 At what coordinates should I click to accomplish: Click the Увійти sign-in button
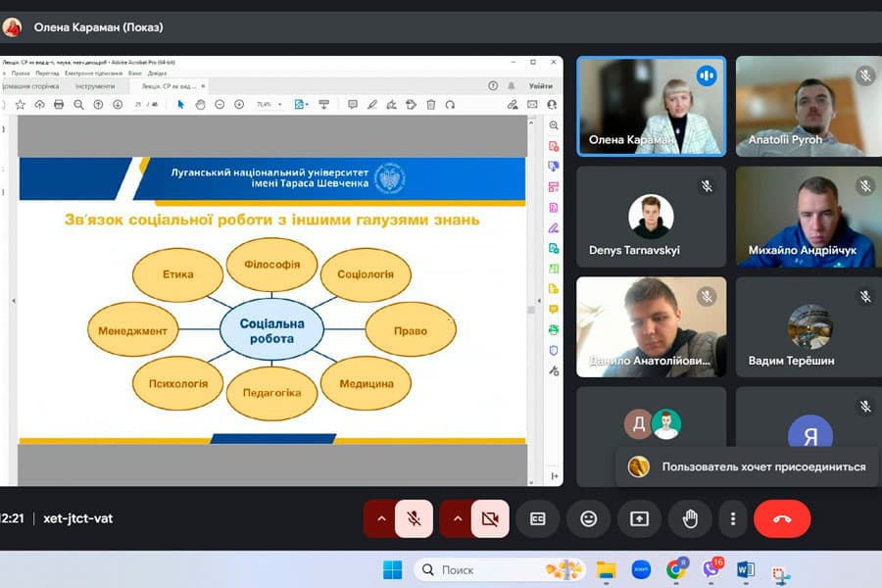[x=540, y=86]
